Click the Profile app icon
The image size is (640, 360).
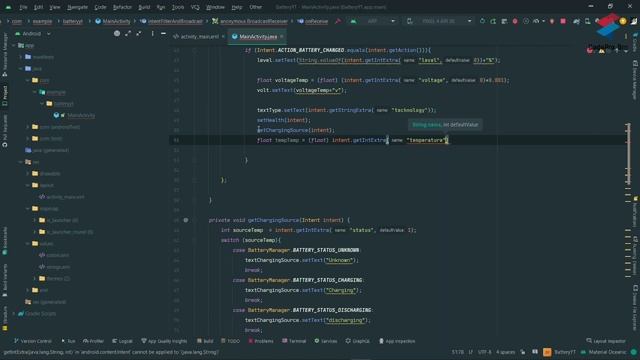point(537,21)
